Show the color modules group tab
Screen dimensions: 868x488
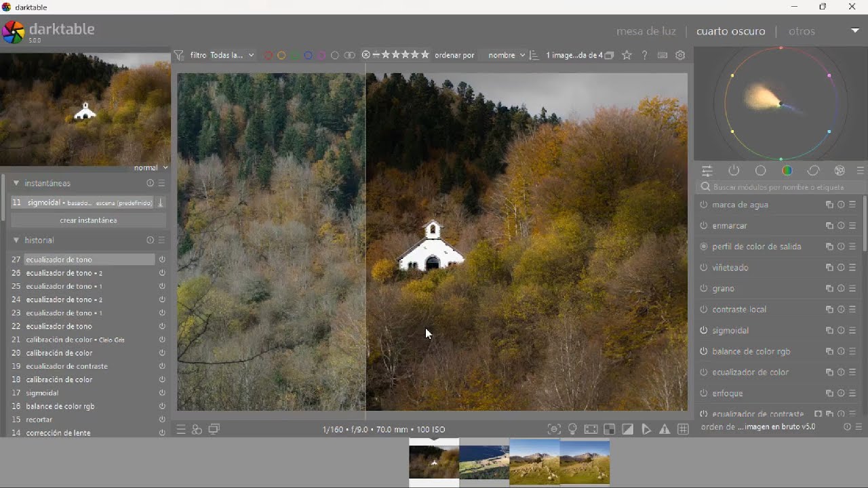787,171
